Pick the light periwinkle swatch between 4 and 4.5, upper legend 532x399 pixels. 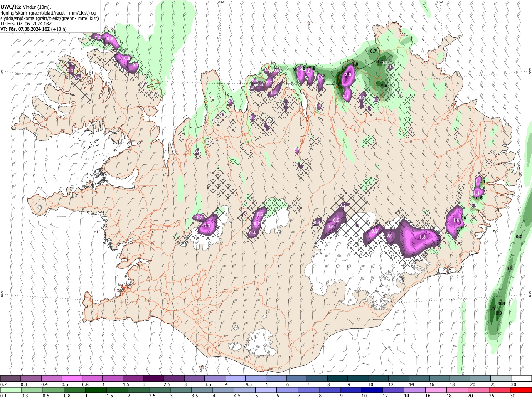[235, 379]
